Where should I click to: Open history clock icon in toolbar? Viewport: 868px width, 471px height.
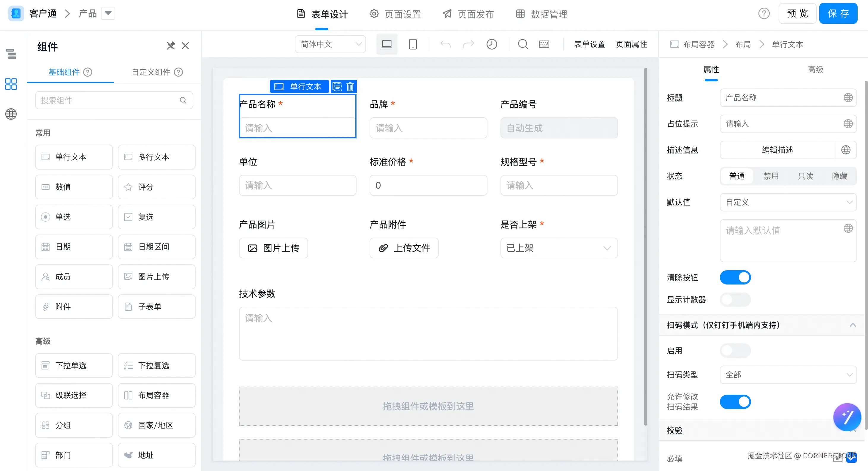click(x=492, y=44)
